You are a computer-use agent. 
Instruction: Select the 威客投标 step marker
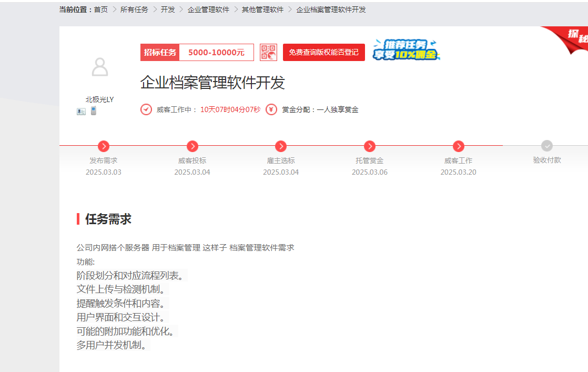pyautogui.click(x=192, y=146)
